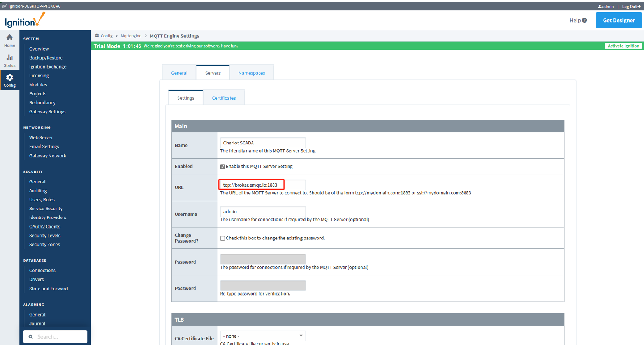Viewport: 644px width, 345px height.
Task: Open Connections under Databases
Action: 42,270
